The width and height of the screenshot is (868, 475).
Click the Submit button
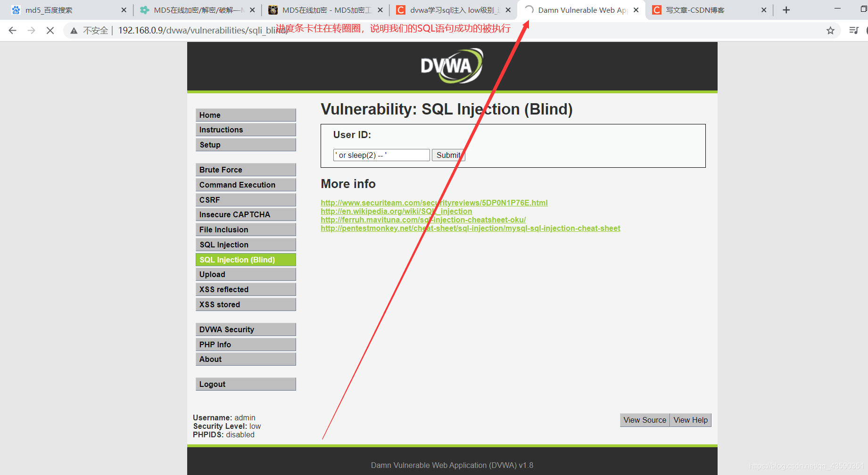tap(448, 155)
